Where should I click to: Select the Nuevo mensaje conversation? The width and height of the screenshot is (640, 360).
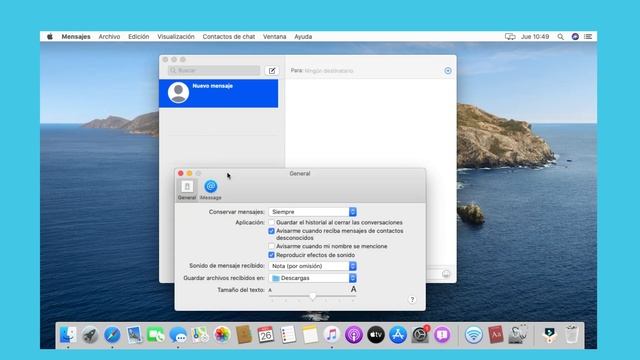[219, 93]
